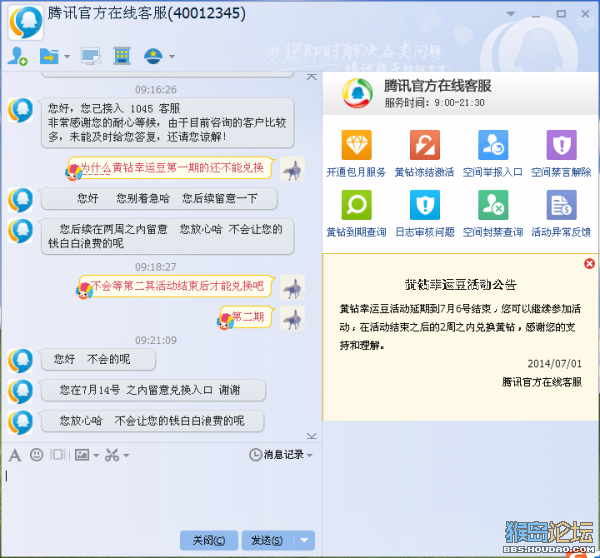600x558 pixels.
Task: Open 黄钻到期查询 green magnifier icon
Action: [x=356, y=205]
